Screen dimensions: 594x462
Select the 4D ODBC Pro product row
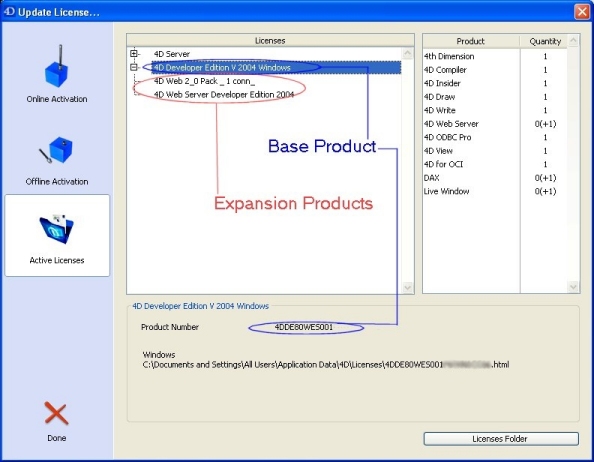point(495,137)
